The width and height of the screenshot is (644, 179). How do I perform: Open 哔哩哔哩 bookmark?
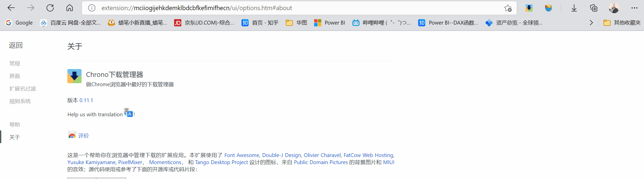[381, 23]
